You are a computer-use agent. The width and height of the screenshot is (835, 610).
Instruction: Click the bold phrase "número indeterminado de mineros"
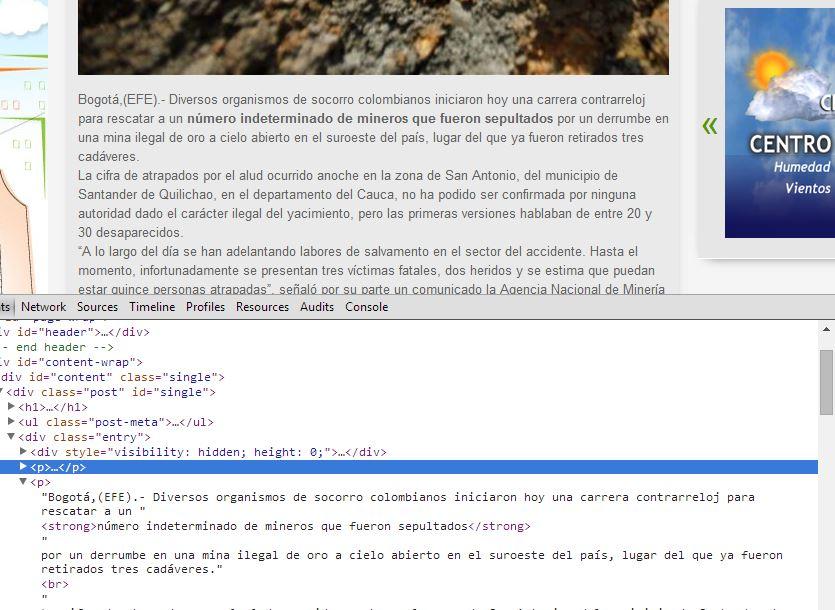tap(297, 118)
